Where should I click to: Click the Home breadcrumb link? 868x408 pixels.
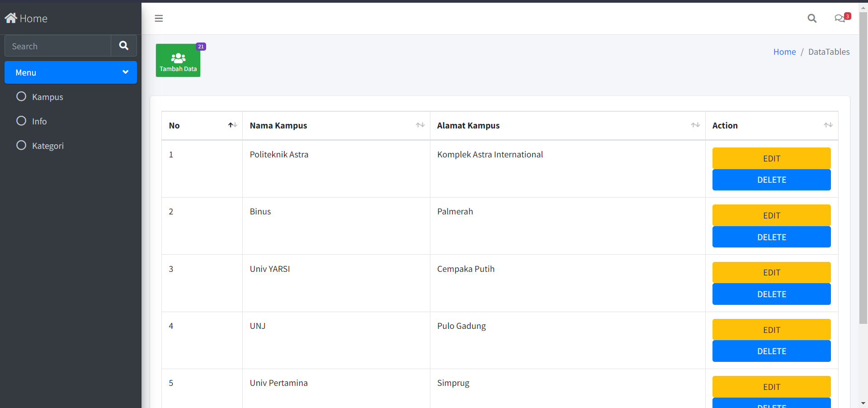tap(784, 52)
